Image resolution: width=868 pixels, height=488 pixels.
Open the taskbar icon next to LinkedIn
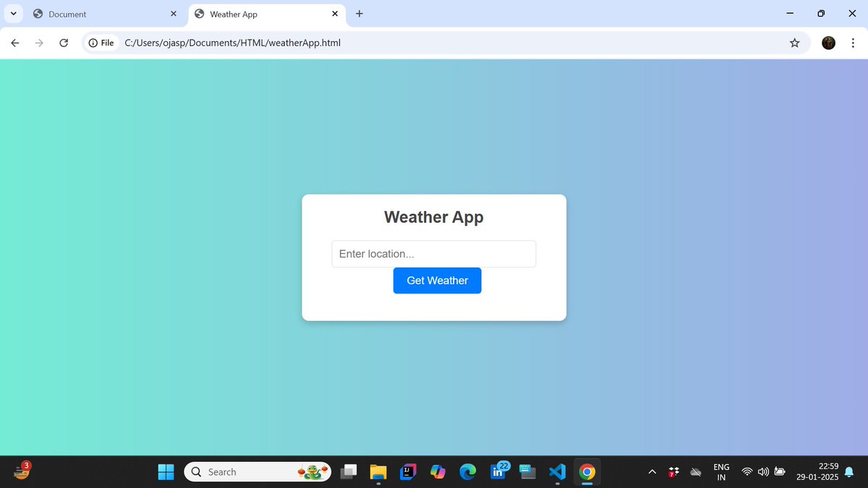pos(527,472)
